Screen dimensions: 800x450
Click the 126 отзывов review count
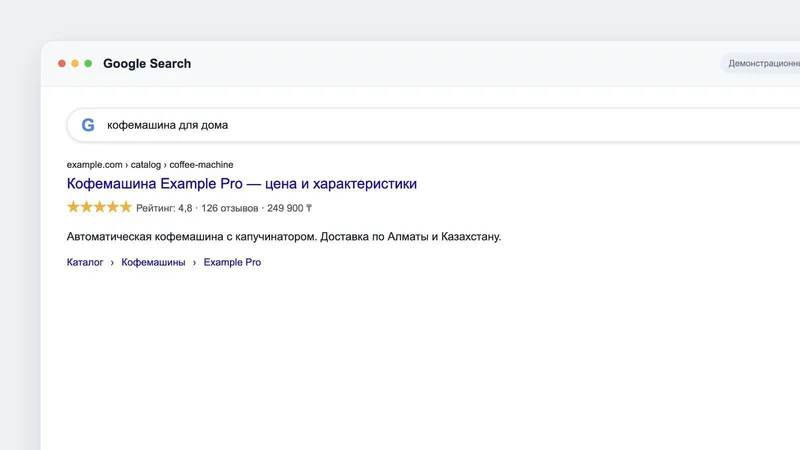[230, 208]
